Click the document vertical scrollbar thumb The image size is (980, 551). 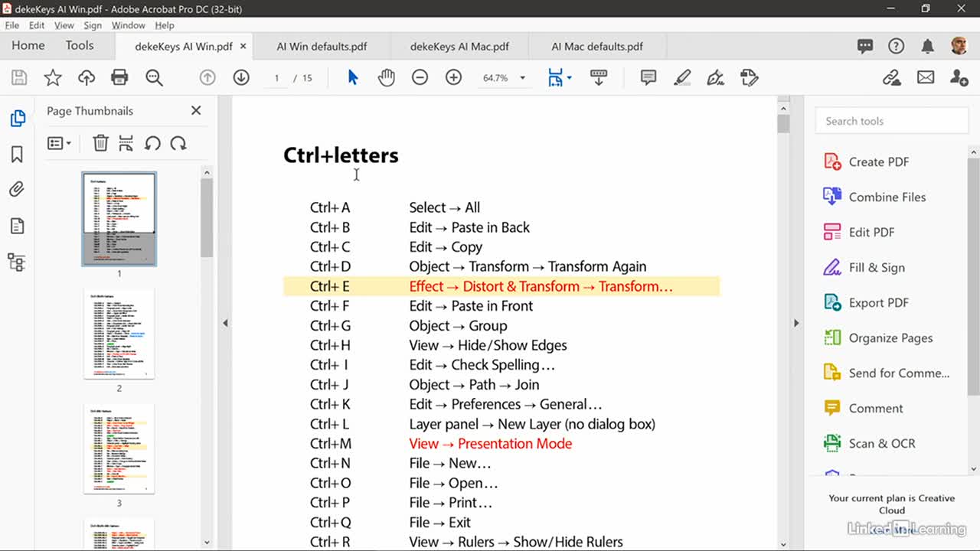click(x=783, y=123)
